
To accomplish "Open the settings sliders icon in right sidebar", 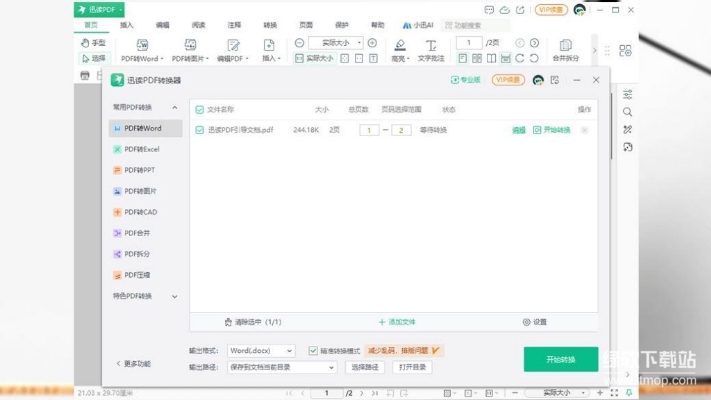I will [x=628, y=94].
